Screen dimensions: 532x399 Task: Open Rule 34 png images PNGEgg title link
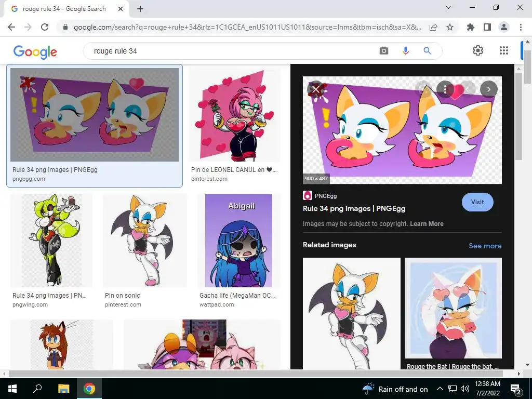click(x=354, y=209)
